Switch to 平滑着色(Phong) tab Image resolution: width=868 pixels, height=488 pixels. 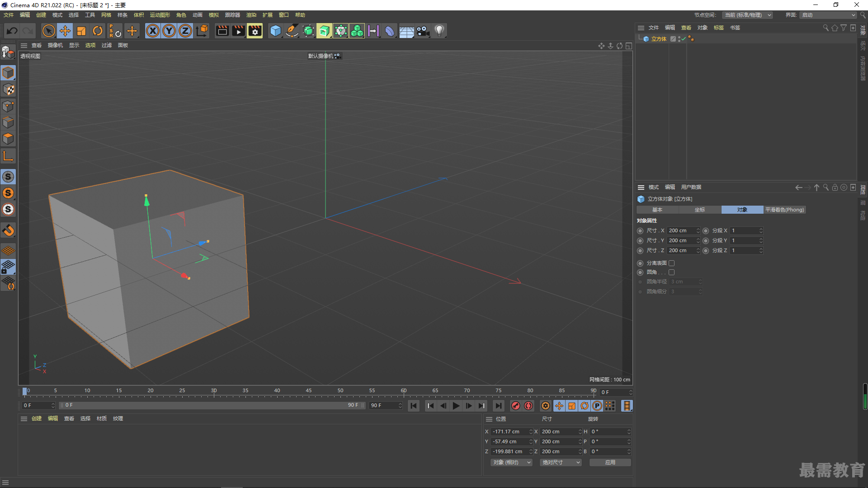[x=785, y=210]
